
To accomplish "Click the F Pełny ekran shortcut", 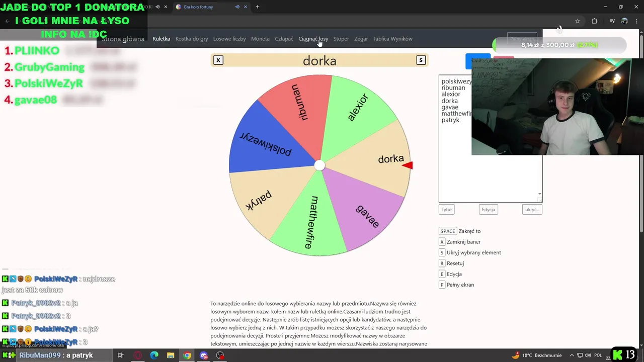I will tap(456, 285).
